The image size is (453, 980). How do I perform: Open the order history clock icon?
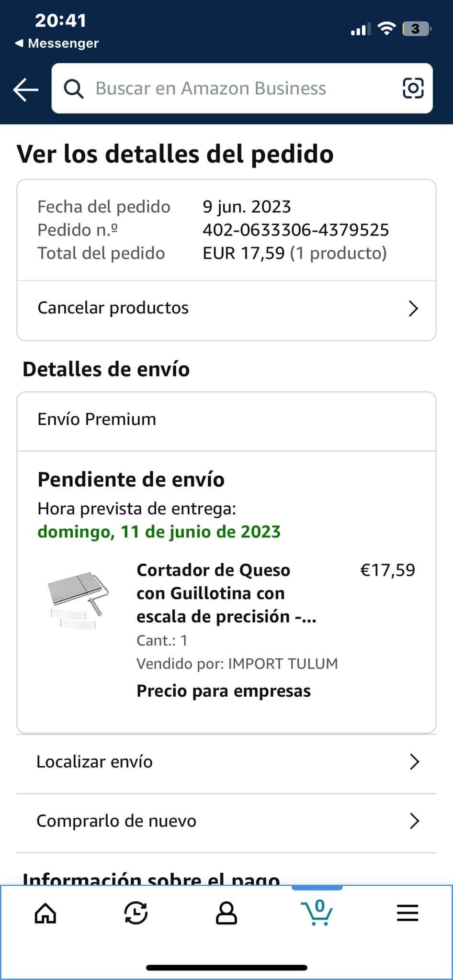136,913
